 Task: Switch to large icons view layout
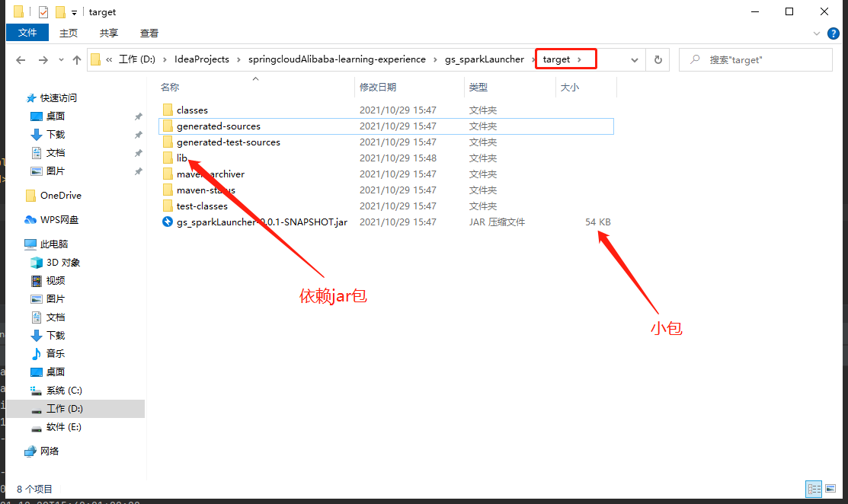click(830, 489)
